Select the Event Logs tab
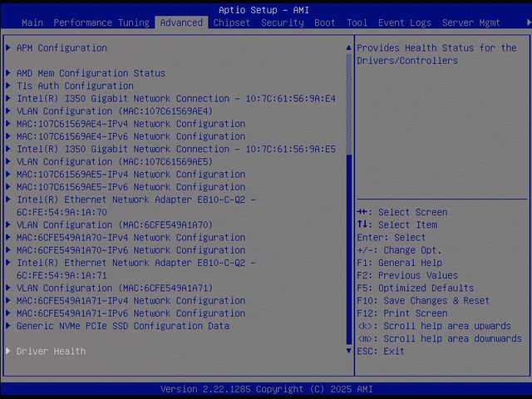Image resolution: width=532 pixels, height=399 pixels. pos(405,22)
